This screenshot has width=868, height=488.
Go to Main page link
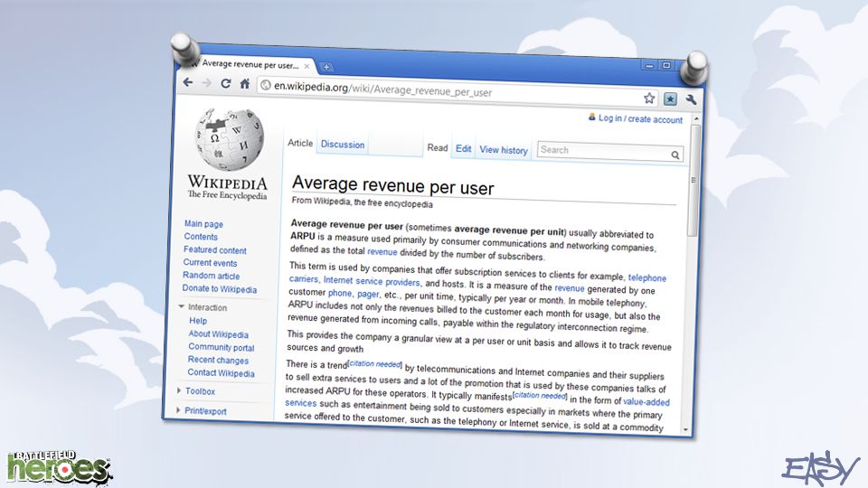[203, 224]
